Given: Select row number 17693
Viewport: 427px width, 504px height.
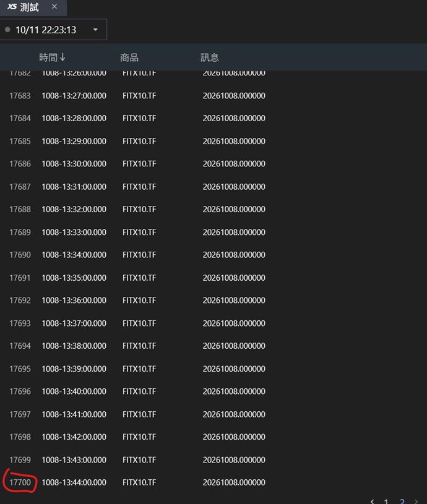Looking at the screenshot, I should [x=20, y=323].
